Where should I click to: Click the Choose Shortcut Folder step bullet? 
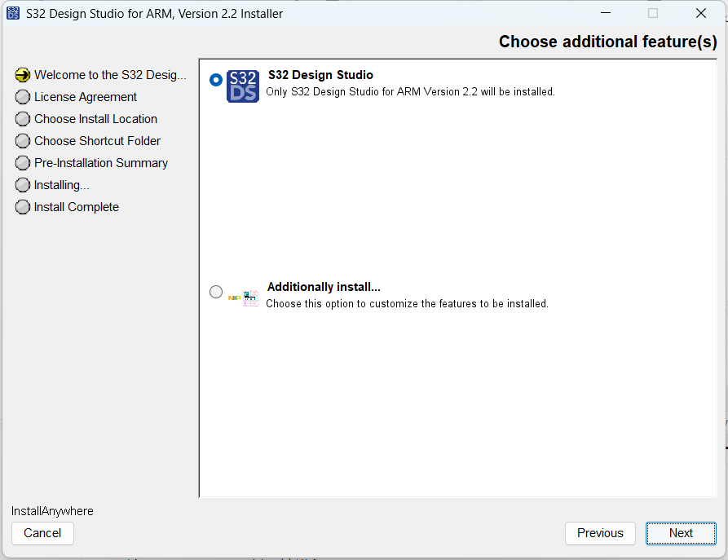coord(23,141)
